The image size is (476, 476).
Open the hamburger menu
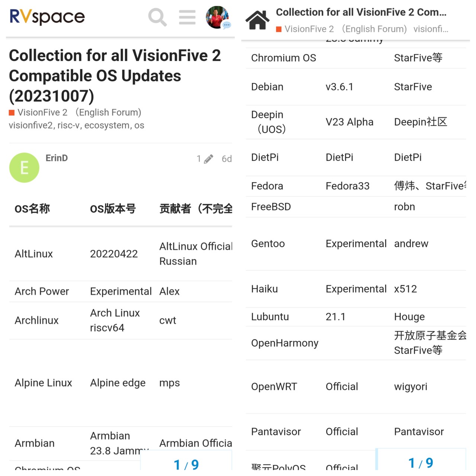(187, 17)
